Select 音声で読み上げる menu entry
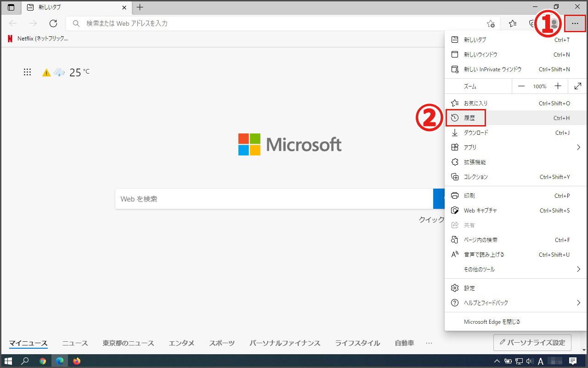Viewport: 588px width, 368px height. coord(514,254)
